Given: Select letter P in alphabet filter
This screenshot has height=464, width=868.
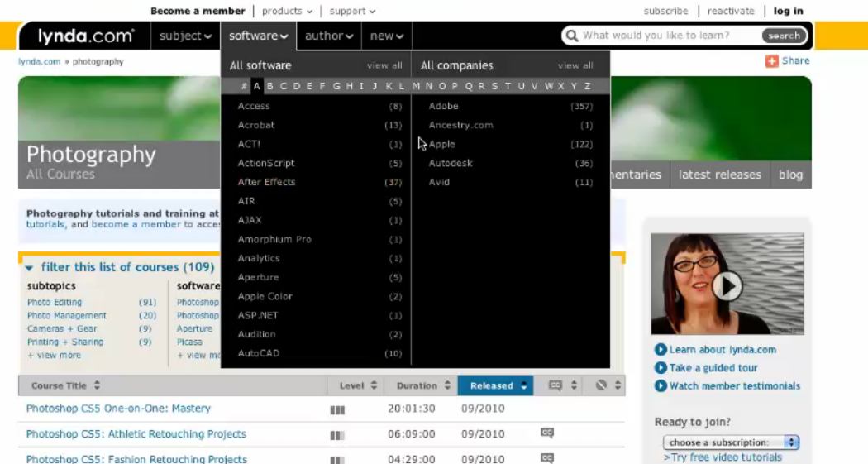Looking at the screenshot, I should pos(455,86).
